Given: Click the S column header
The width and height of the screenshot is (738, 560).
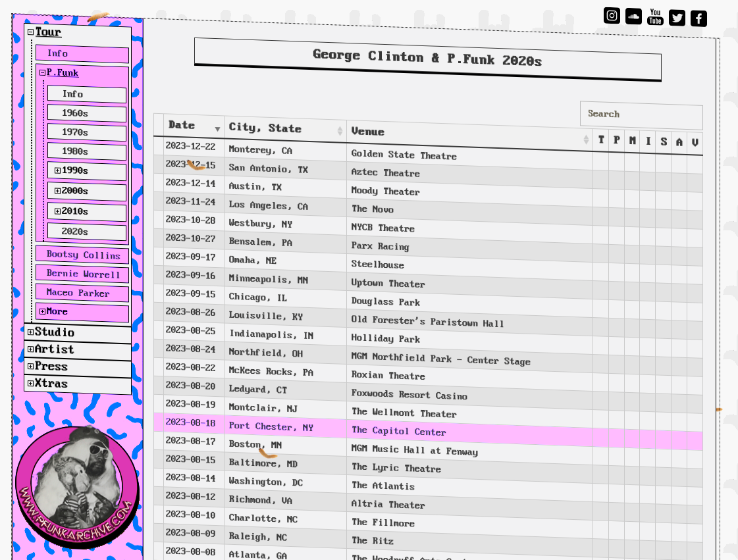Looking at the screenshot, I should point(664,141).
